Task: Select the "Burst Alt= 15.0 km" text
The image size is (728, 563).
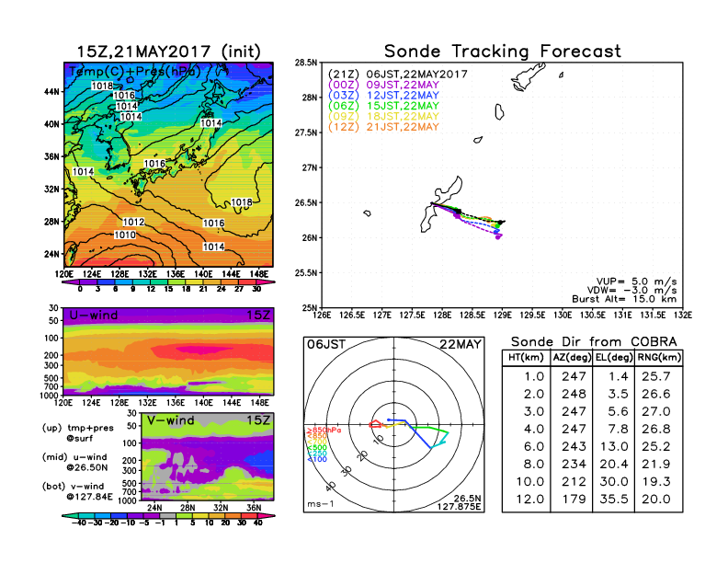Action: click(624, 299)
